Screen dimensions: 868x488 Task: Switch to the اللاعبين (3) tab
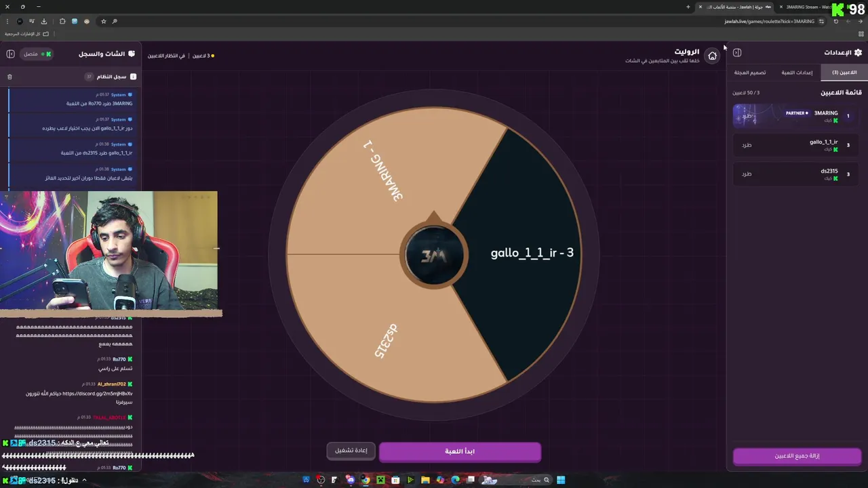[844, 73]
